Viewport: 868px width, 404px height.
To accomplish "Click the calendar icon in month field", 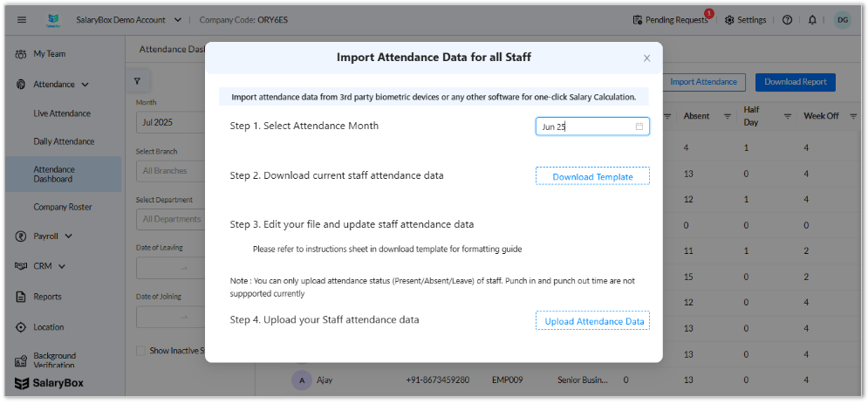I will pos(639,127).
